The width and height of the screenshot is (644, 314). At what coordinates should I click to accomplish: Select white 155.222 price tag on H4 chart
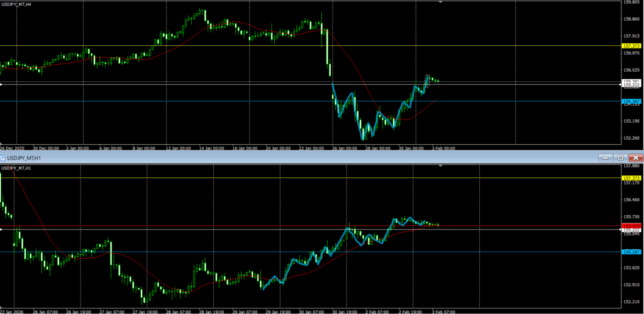(x=631, y=85)
